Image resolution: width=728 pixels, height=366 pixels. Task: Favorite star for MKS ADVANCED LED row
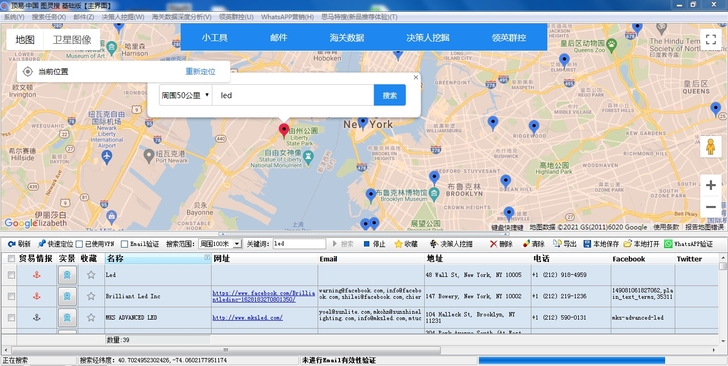click(91, 317)
